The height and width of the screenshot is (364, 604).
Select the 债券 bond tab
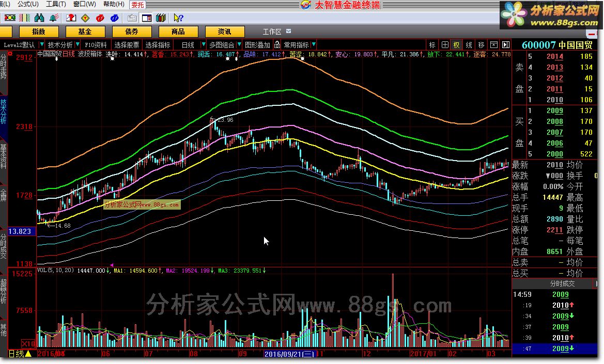[x=132, y=31]
